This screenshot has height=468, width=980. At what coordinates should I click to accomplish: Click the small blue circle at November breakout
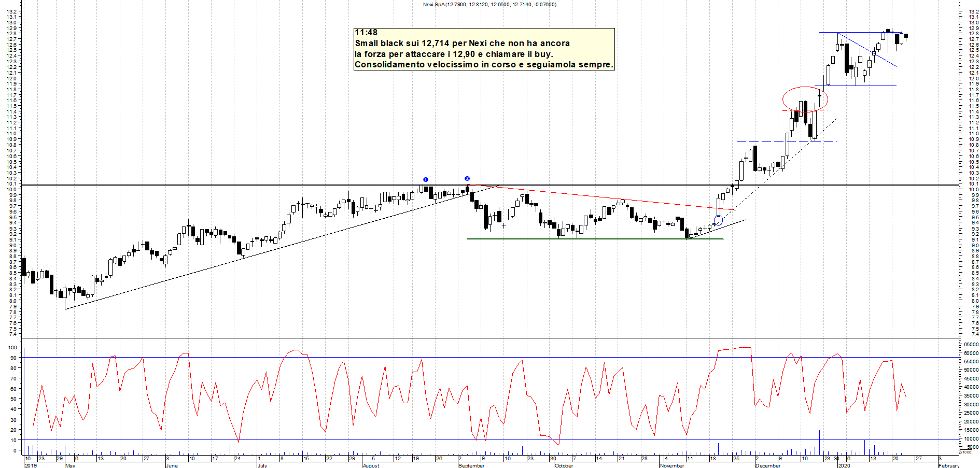pyautogui.click(x=718, y=221)
